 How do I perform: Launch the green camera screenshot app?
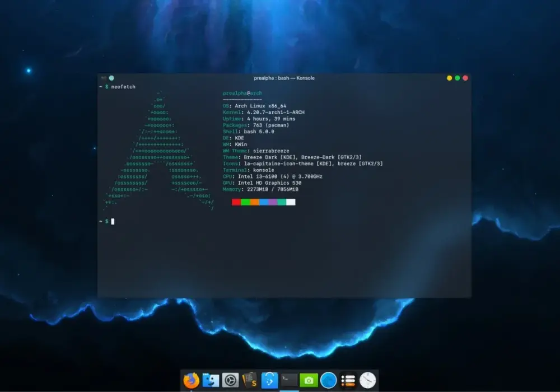pyautogui.click(x=309, y=380)
